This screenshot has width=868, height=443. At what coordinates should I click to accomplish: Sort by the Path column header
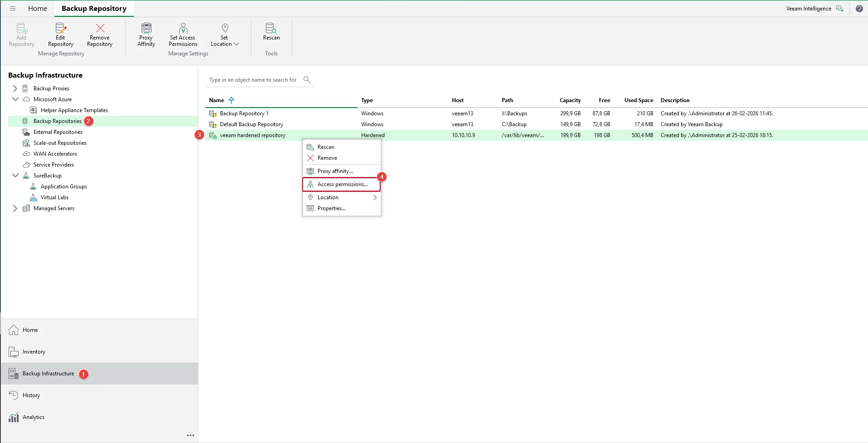pos(507,100)
